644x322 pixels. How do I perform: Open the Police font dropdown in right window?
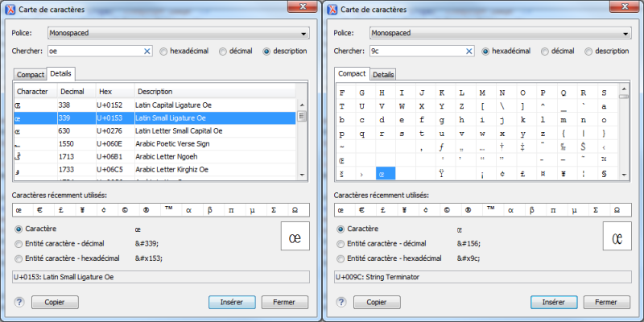501,33
